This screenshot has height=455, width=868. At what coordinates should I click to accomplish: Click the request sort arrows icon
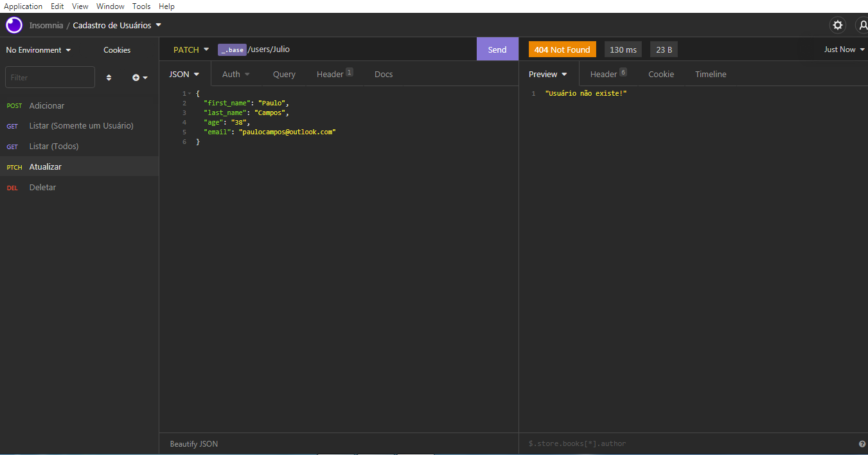click(x=109, y=77)
